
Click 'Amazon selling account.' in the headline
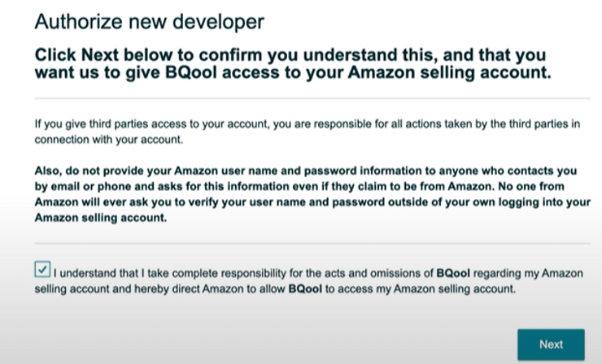(450, 72)
